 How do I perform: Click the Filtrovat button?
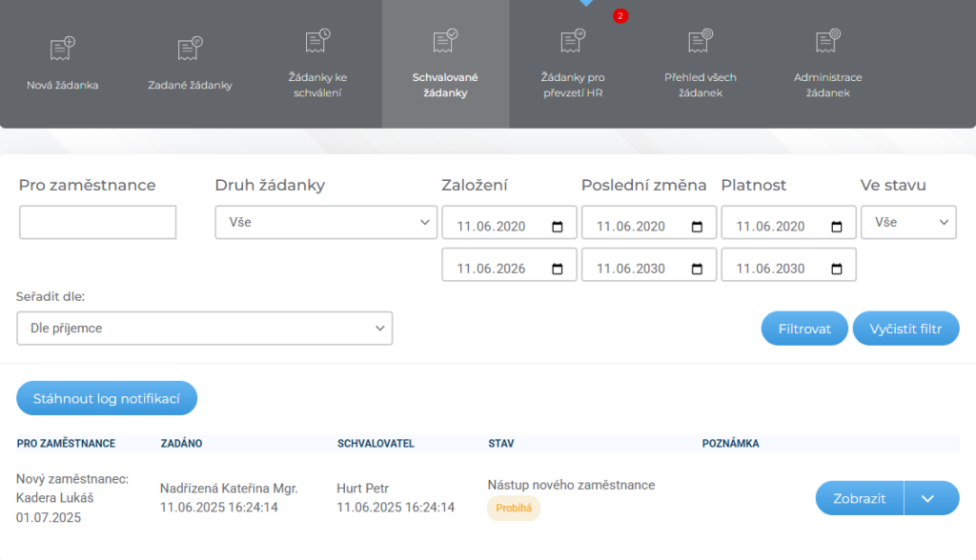pos(804,329)
